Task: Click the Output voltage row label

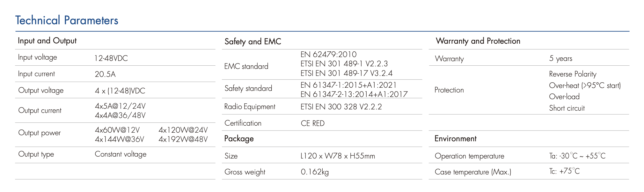Action: tap(41, 91)
